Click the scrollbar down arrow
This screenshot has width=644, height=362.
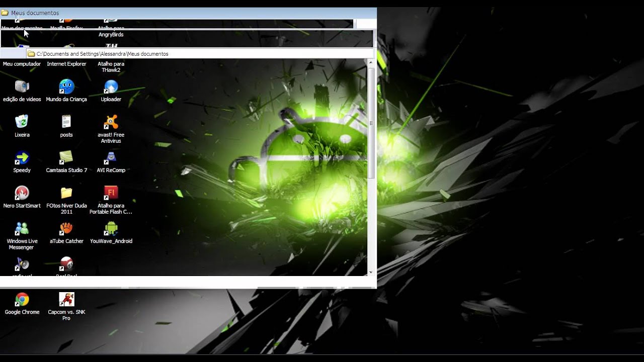(x=371, y=272)
